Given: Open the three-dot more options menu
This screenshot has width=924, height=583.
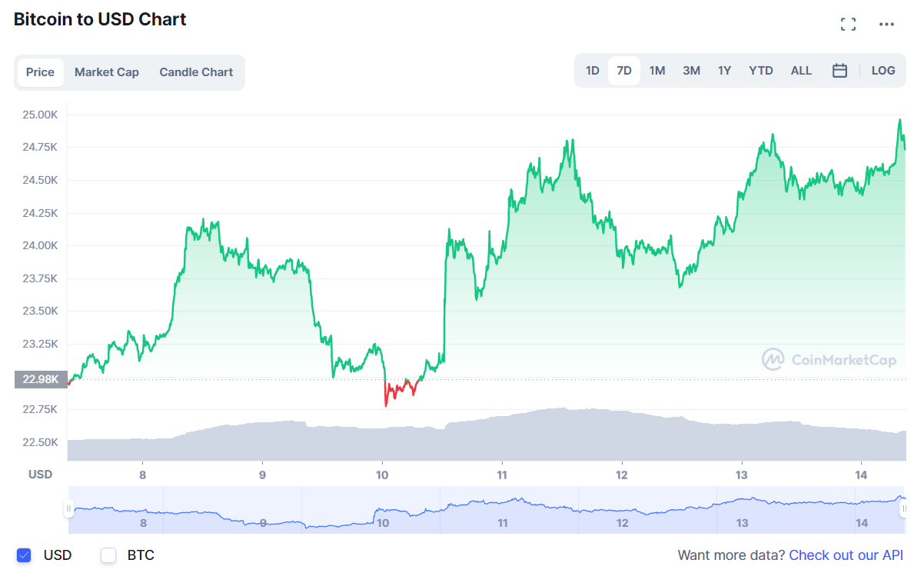Looking at the screenshot, I should (x=886, y=24).
